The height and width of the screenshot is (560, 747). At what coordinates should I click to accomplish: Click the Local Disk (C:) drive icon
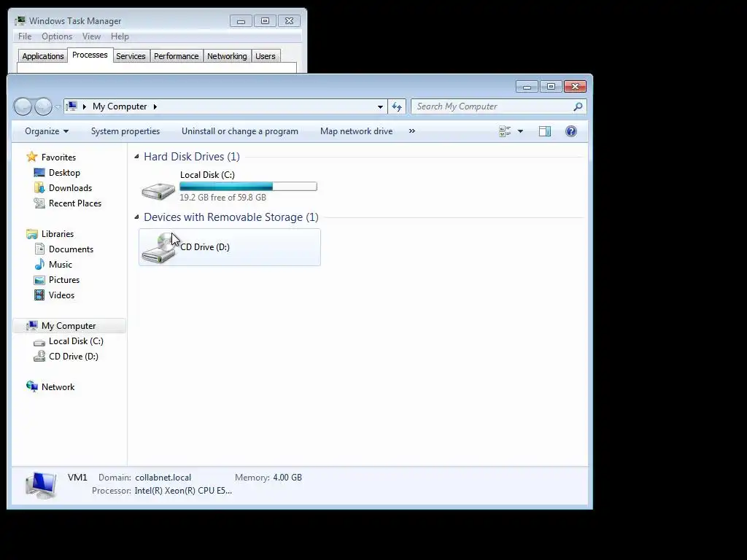coord(158,191)
